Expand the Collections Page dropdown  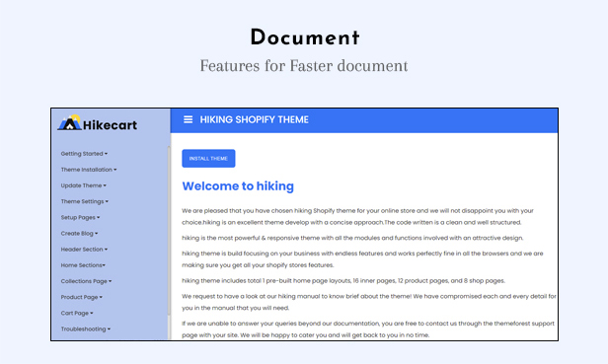(86, 281)
